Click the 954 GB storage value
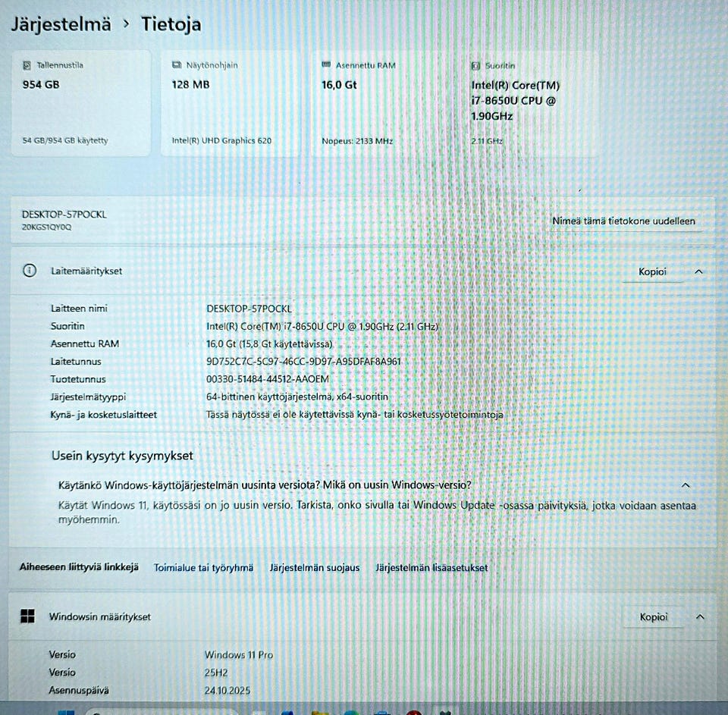The image size is (728, 715). point(41,84)
